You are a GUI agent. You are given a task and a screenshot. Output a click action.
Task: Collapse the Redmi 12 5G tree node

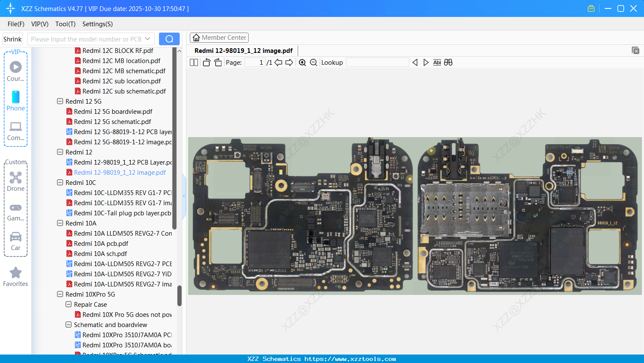point(60,101)
